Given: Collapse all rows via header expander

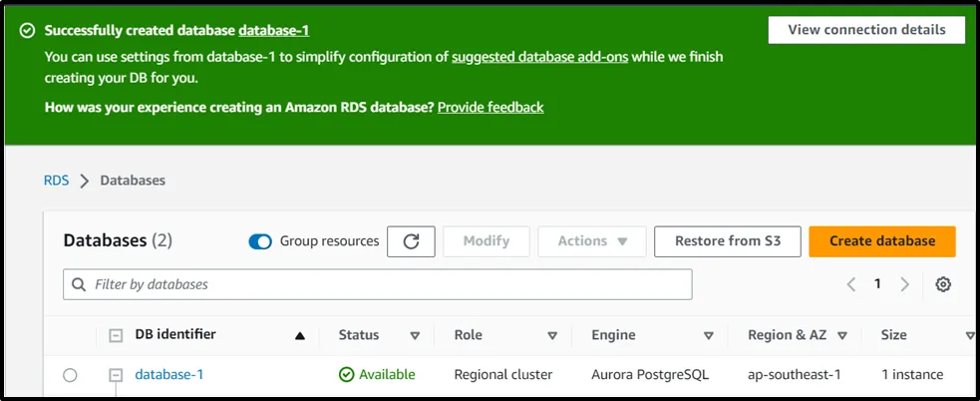Looking at the screenshot, I should pyautogui.click(x=116, y=336).
